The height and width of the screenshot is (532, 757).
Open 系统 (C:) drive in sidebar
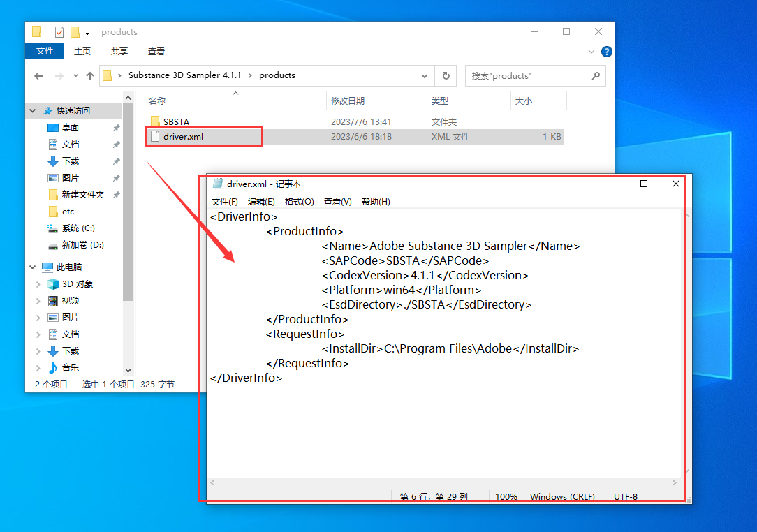[x=78, y=228]
